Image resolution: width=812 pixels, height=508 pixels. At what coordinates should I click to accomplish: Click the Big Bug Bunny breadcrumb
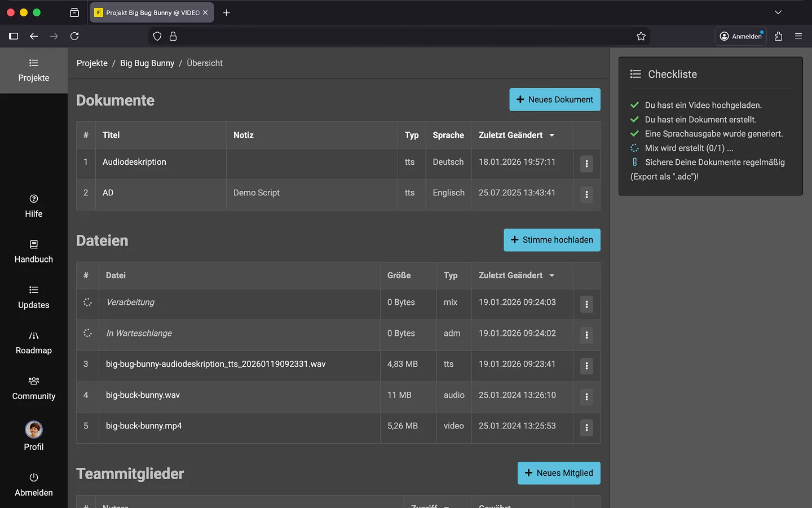click(147, 63)
